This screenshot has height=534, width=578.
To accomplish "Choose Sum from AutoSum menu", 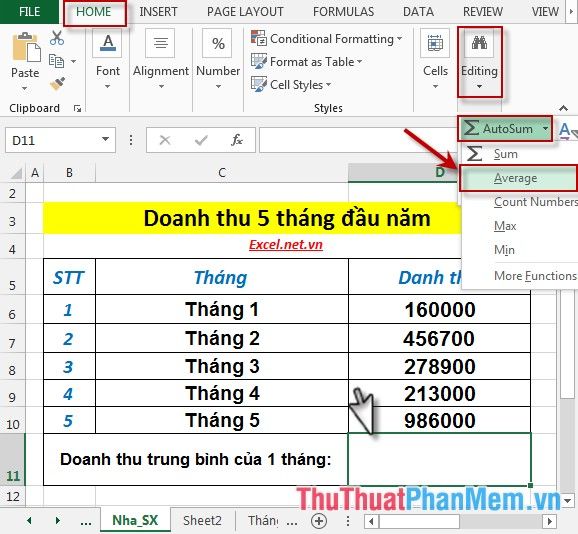I will click(519, 154).
